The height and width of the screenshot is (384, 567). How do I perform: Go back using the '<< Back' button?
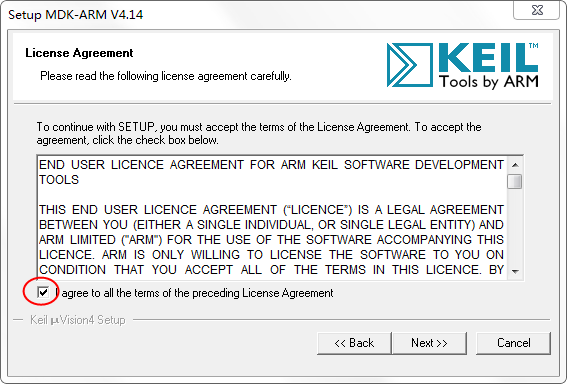pos(354,343)
